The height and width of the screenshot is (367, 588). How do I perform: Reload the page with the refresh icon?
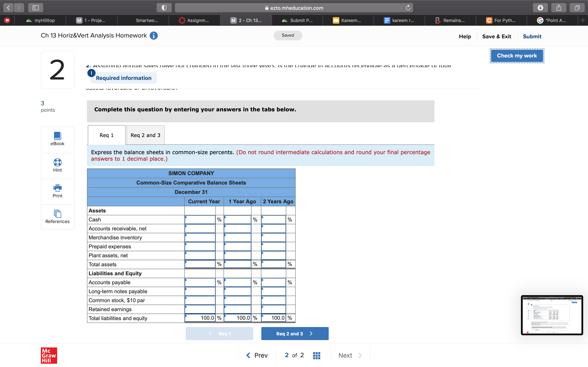408,8
